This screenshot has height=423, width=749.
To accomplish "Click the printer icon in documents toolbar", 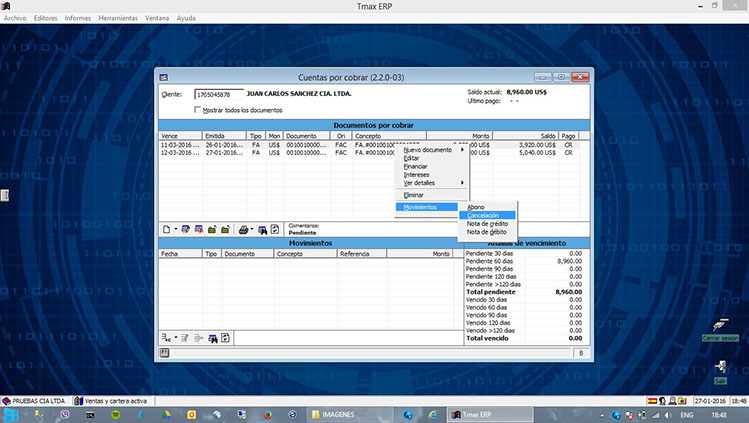I will click(243, 230).
